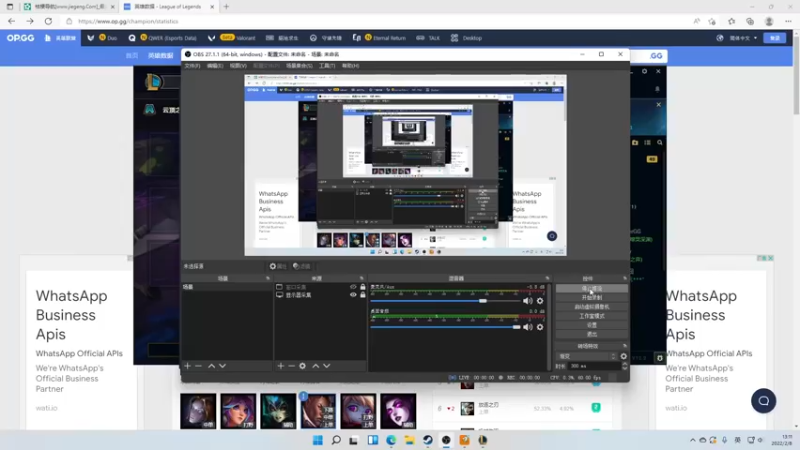Open source filters button beside properties
Image resolution: width=800 pixels, height=450 pixels.
click(x=302, y=266)
